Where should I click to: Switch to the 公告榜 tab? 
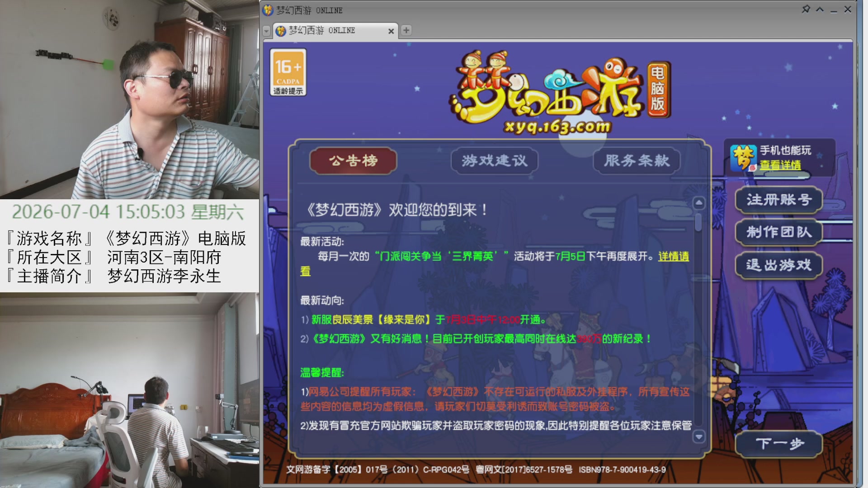coord(353,160)
